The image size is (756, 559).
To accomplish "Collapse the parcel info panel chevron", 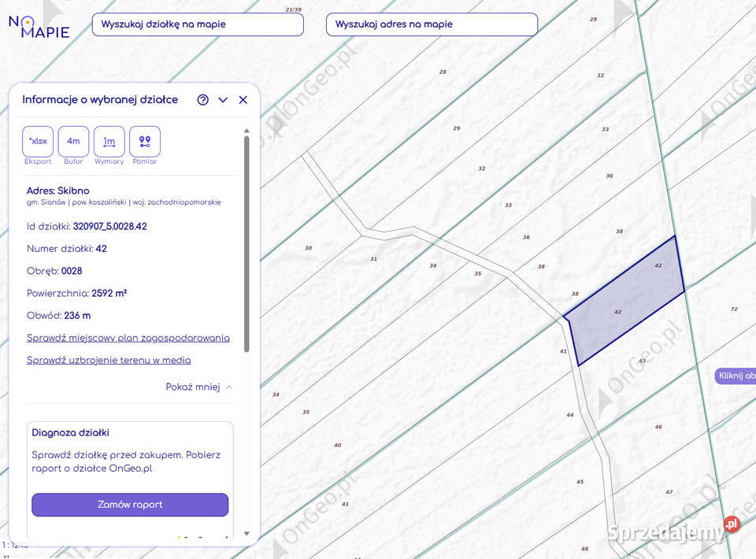I will point(223,100).
